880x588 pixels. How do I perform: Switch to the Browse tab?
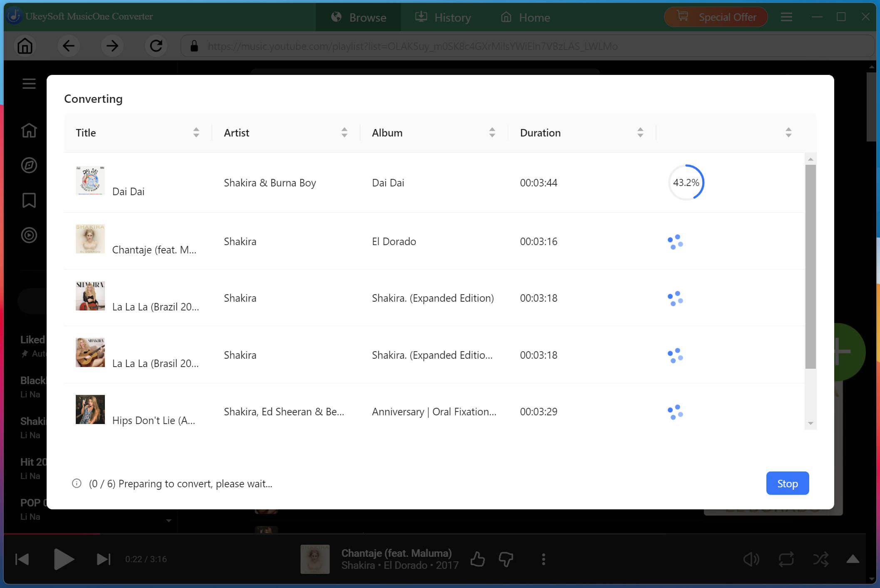coord(358,17)
